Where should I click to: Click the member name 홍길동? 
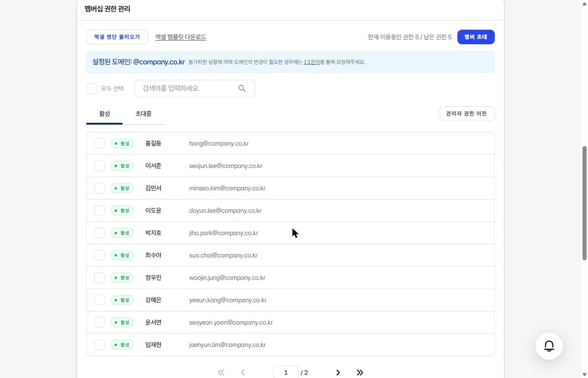tap(154, 143)
